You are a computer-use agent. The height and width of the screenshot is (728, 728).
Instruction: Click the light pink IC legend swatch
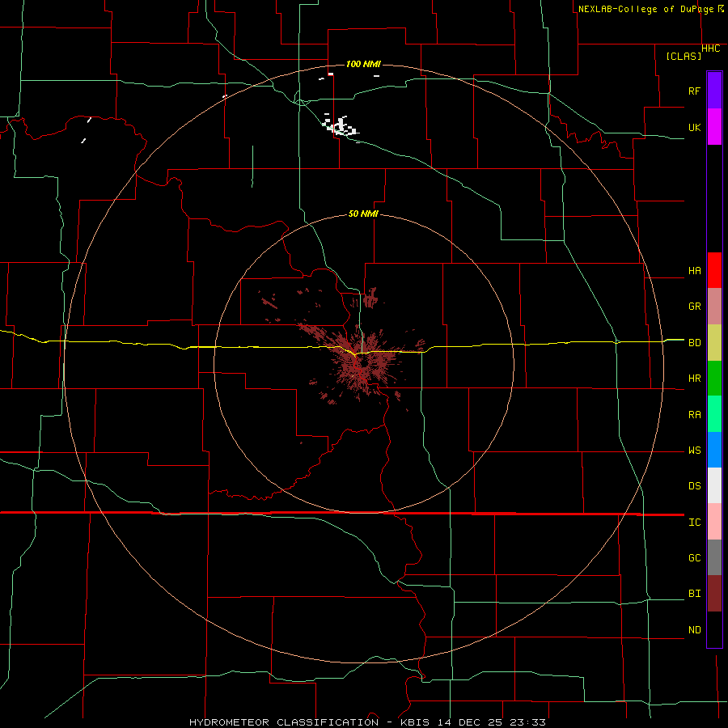pos(714,522)
